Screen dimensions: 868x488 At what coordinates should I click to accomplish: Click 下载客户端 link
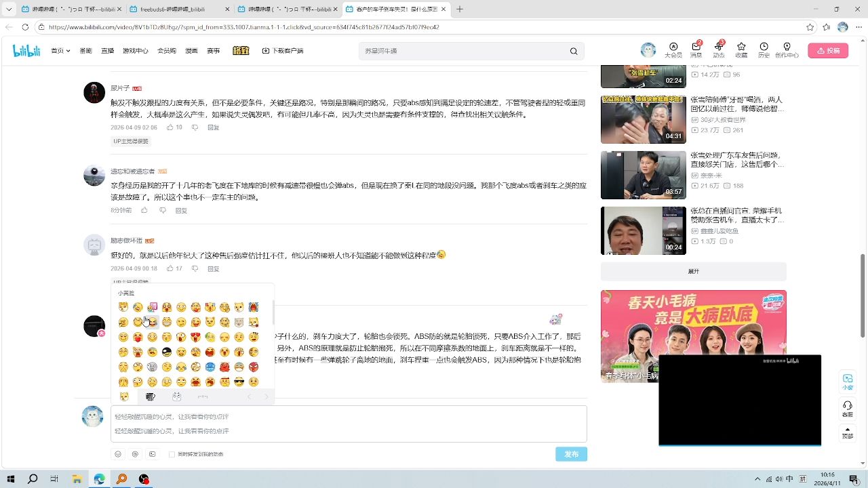pyautogui.click(x=283, y=51)
